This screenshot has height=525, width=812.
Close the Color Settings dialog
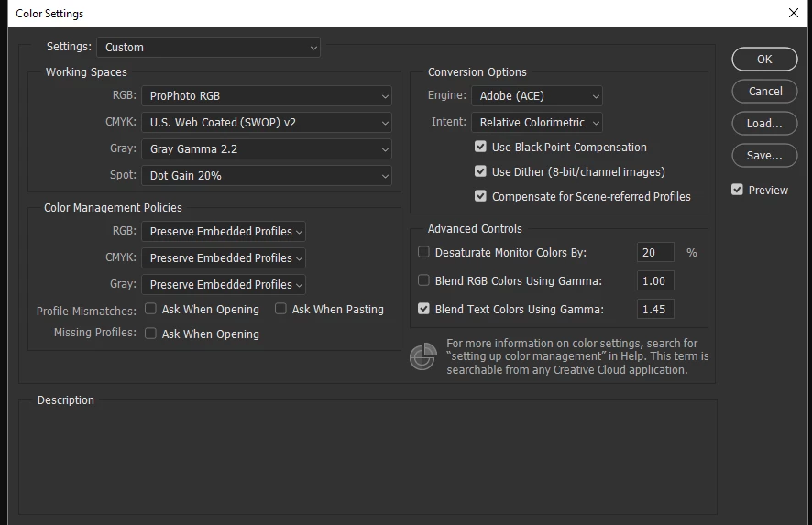[x=794, y=13]
